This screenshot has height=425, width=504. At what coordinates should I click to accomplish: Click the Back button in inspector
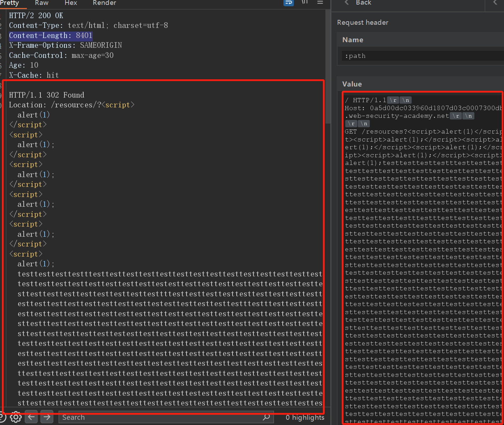pyautogui.click(x=358, y=3)
